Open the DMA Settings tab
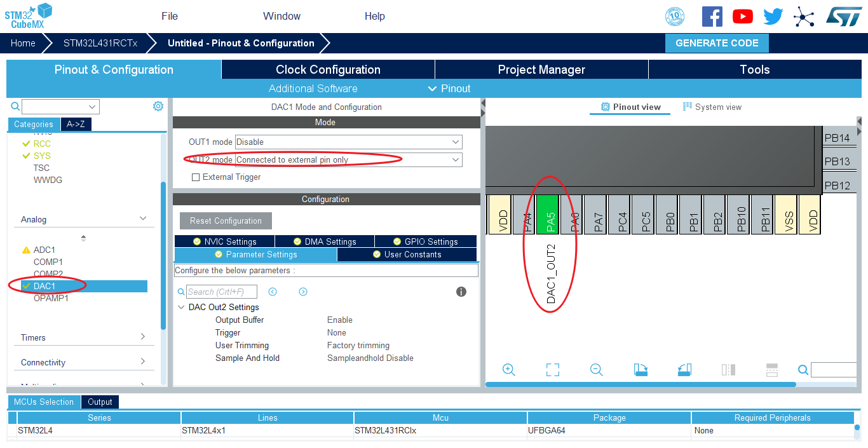The width and height of the screenshot is (868, 448). 325,241
